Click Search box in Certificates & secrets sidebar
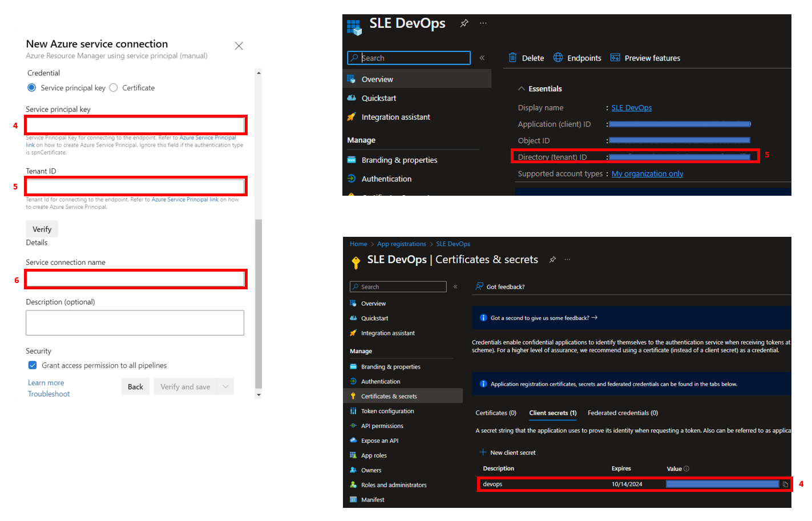The width and height of the screenshot is (812, 521). click(x=398, y=286)
